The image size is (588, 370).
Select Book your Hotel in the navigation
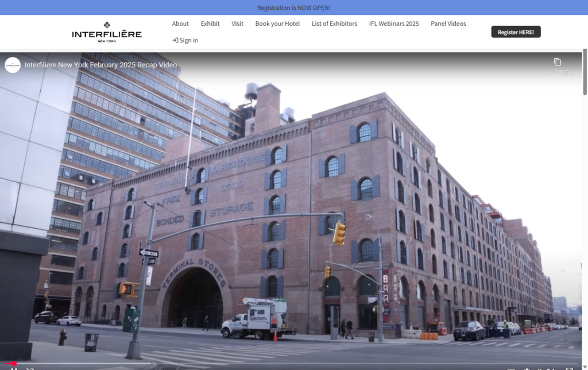pos(277,24)
